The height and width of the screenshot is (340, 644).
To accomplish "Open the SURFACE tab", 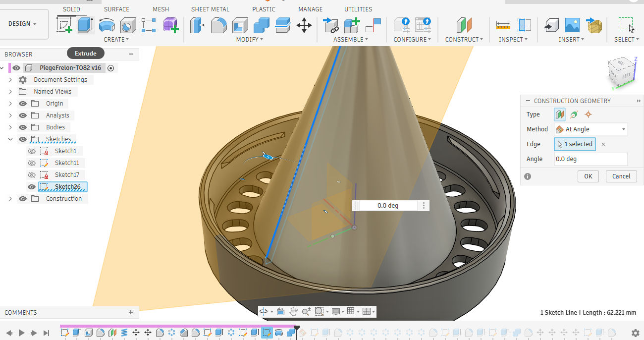I will (116, 9).
